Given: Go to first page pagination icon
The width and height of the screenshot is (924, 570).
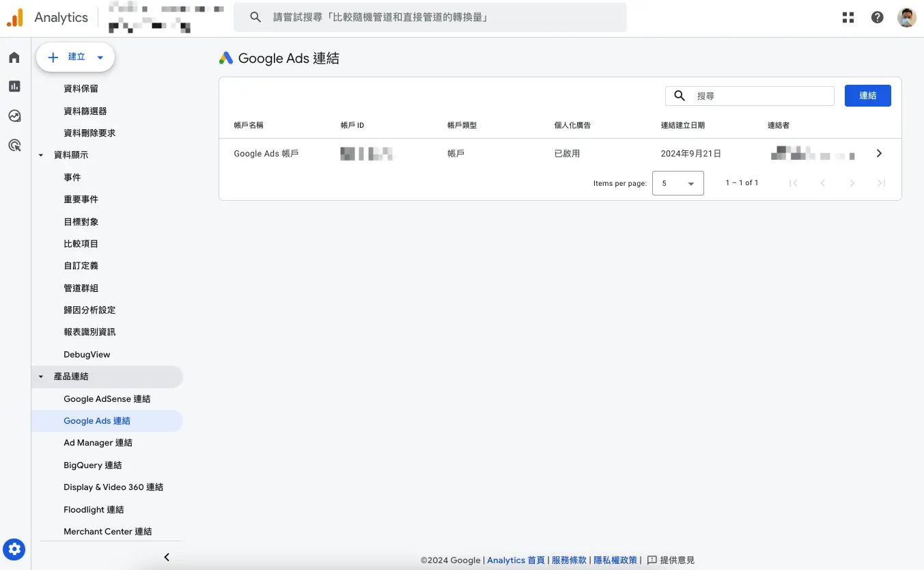Looking at the screenshot, I should [x=794, y=183].
